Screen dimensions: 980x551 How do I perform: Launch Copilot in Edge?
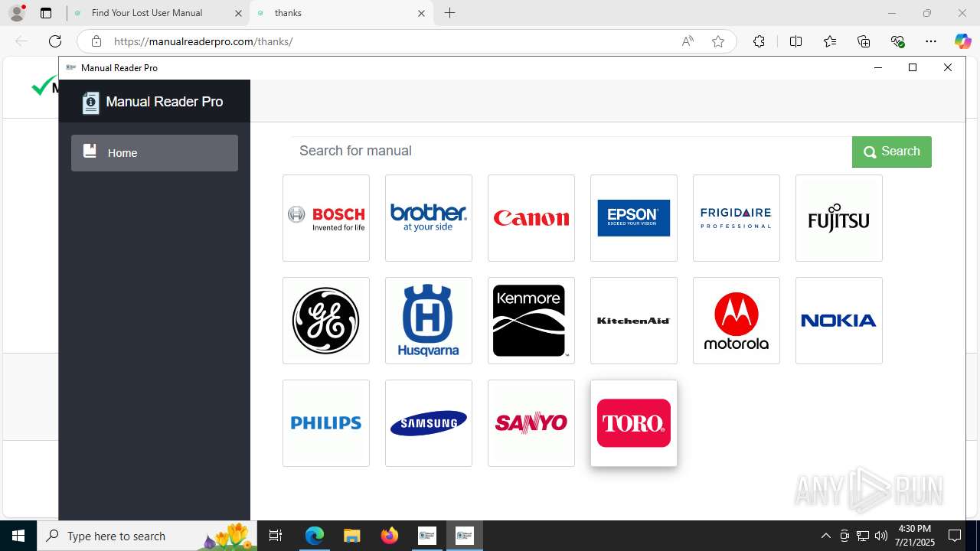(x=962, y=41)
